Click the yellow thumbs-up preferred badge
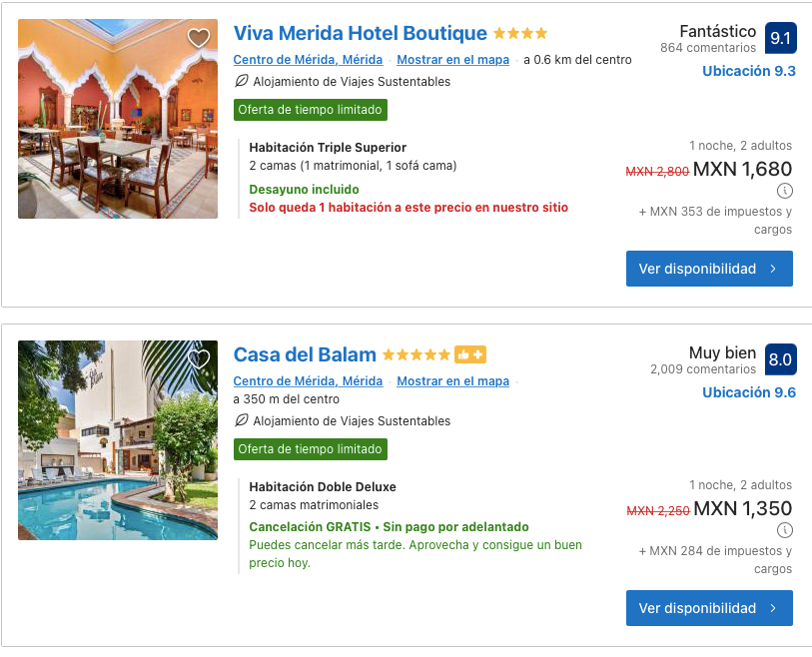Viewport: 812px width, 657px height. [x=470, y=354]
